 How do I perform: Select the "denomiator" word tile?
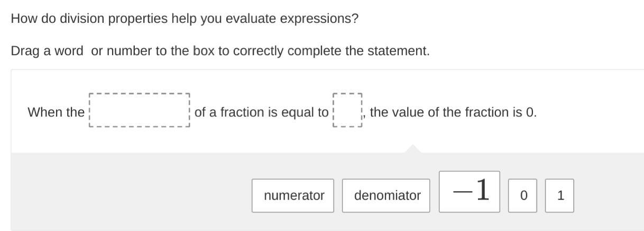[386, 196]
